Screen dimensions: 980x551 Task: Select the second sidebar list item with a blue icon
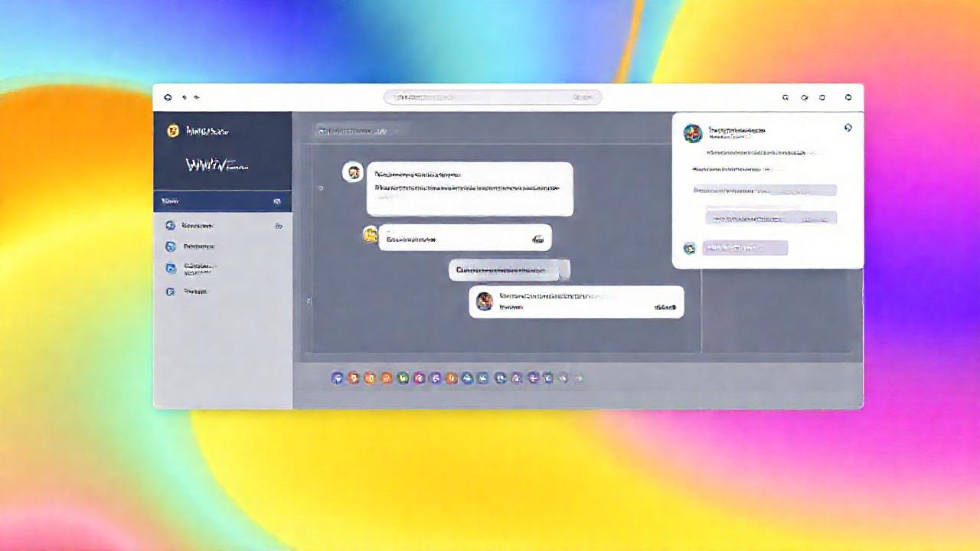(222, 246)
